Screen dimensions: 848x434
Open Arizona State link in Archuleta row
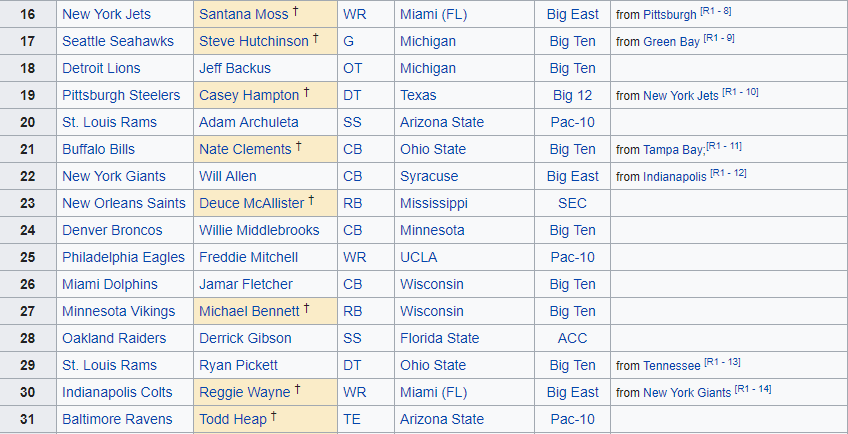(x=441, y=123)
